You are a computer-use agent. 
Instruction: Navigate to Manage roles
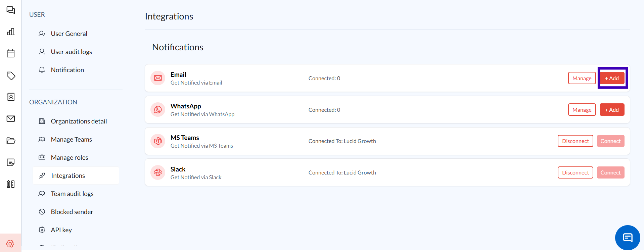click(70, 157)
